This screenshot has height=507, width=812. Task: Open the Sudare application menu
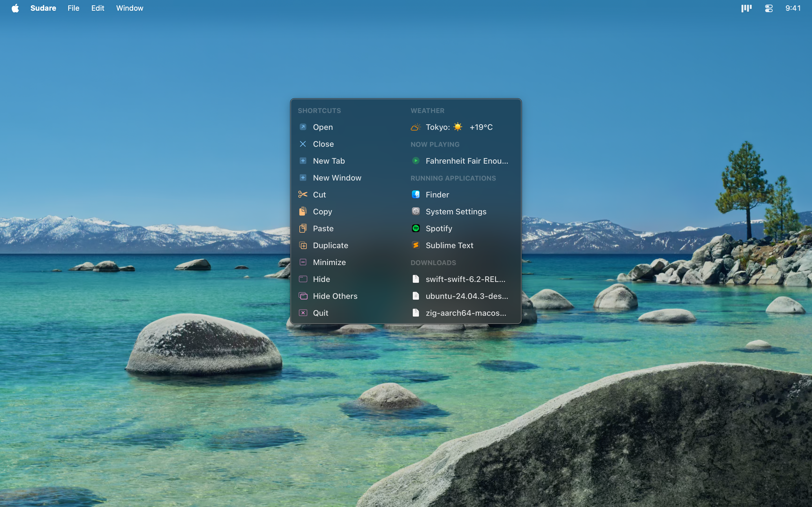coord(43,8)
